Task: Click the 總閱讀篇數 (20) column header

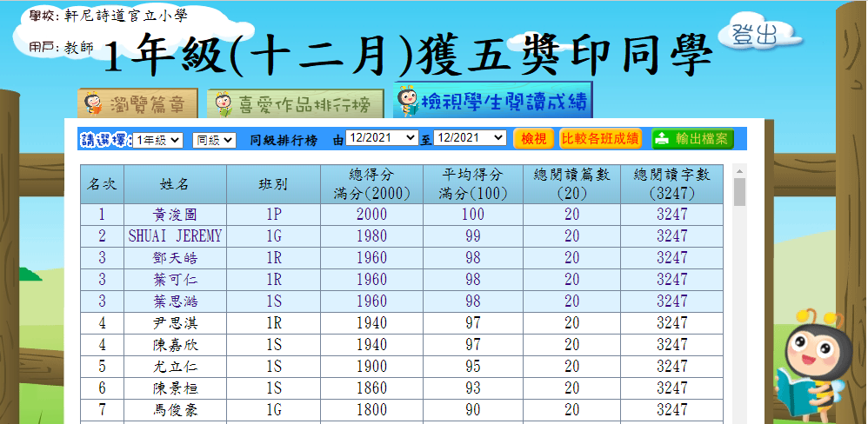Action: coord(571,184)
